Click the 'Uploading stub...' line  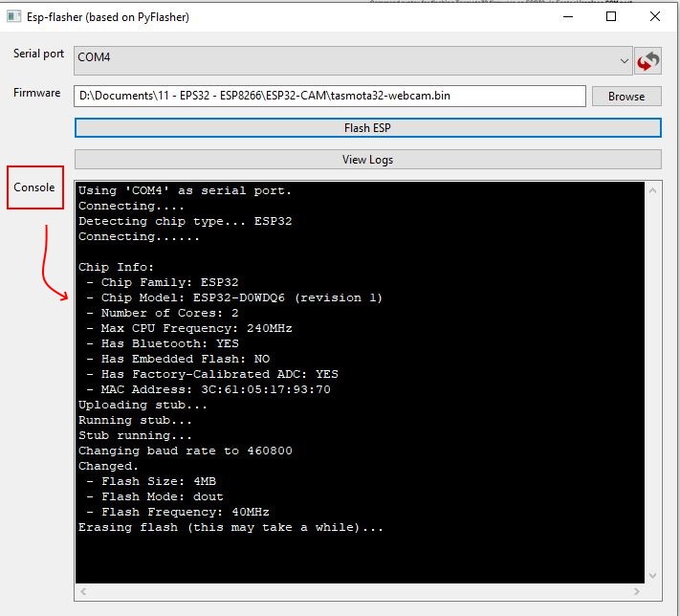pyautogui.click(x=143, y=406)
